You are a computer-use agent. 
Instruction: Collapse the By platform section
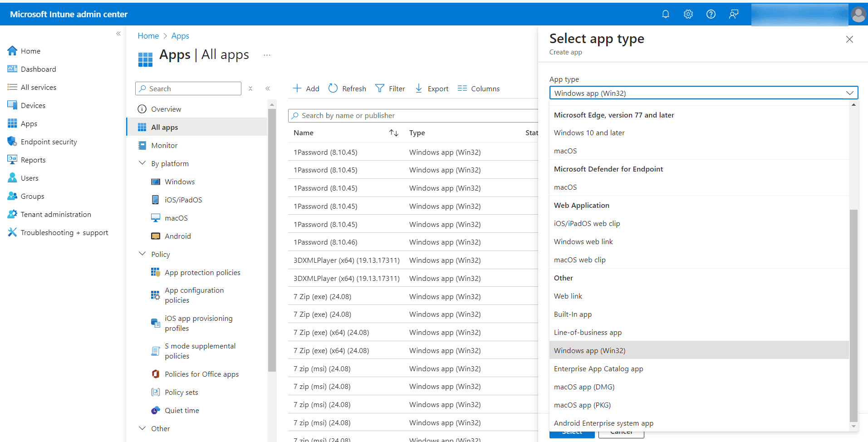point(142,163)
